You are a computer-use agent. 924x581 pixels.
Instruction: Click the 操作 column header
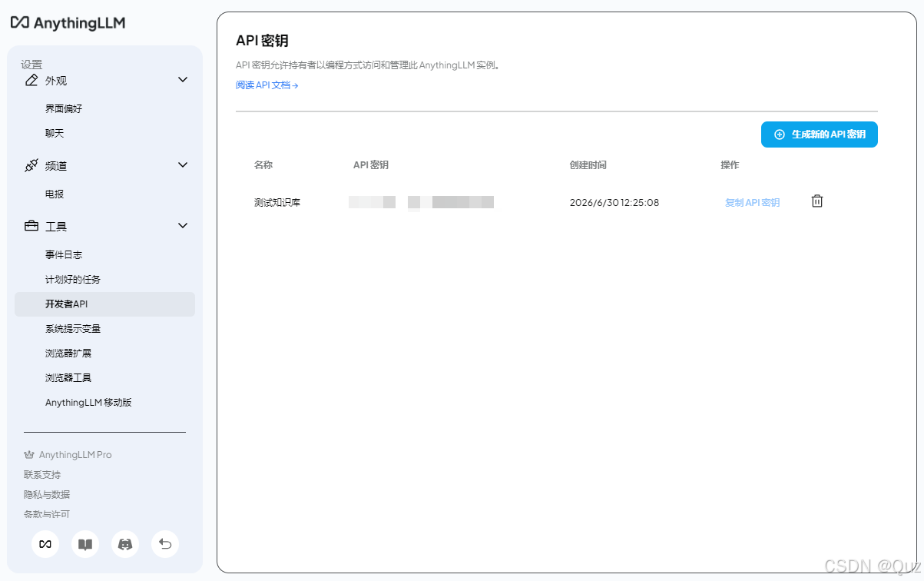coord(730,165)
